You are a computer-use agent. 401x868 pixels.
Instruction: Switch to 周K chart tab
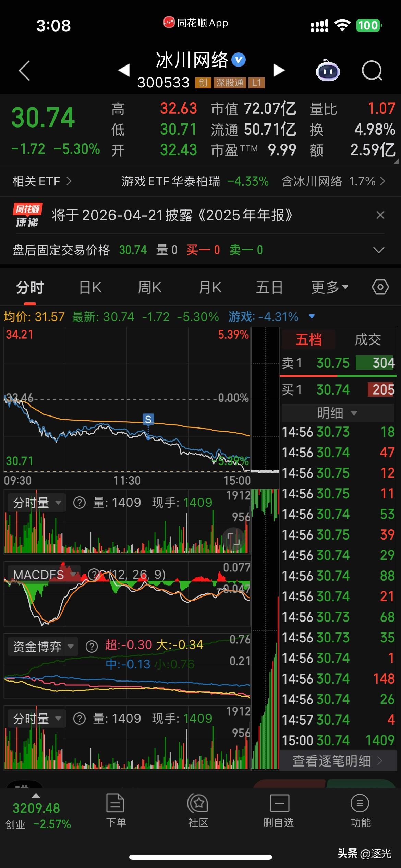tap(150, 287)
